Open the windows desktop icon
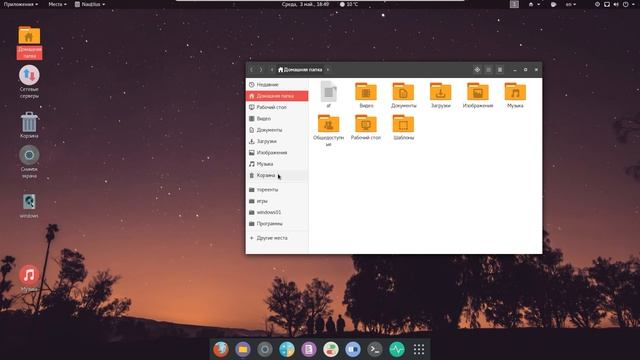 [29, 205]
